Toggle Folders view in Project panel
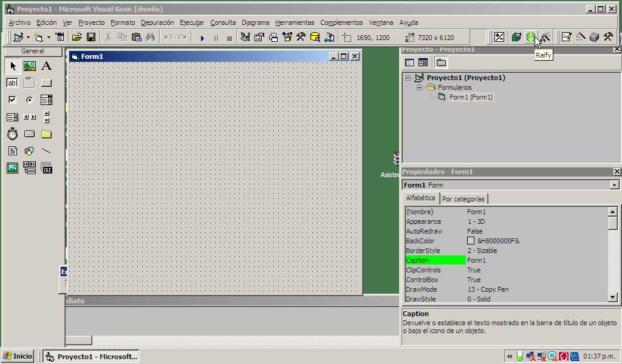The image size is (622, 364). [x=441, y=62]
